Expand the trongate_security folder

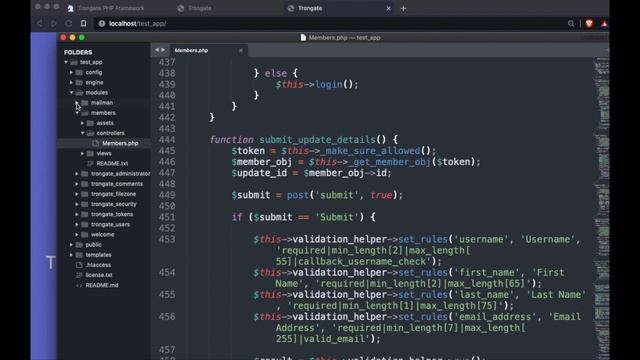click(77, 204)
